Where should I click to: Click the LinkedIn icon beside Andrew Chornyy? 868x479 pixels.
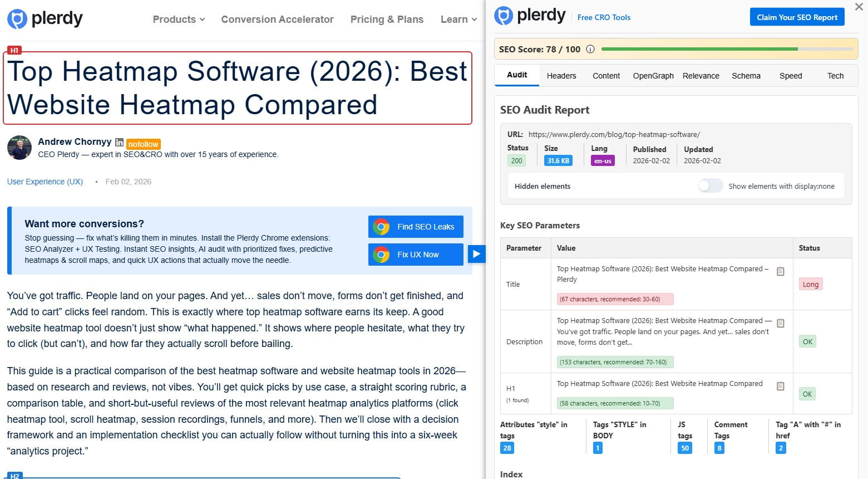[x=120, y=142]
